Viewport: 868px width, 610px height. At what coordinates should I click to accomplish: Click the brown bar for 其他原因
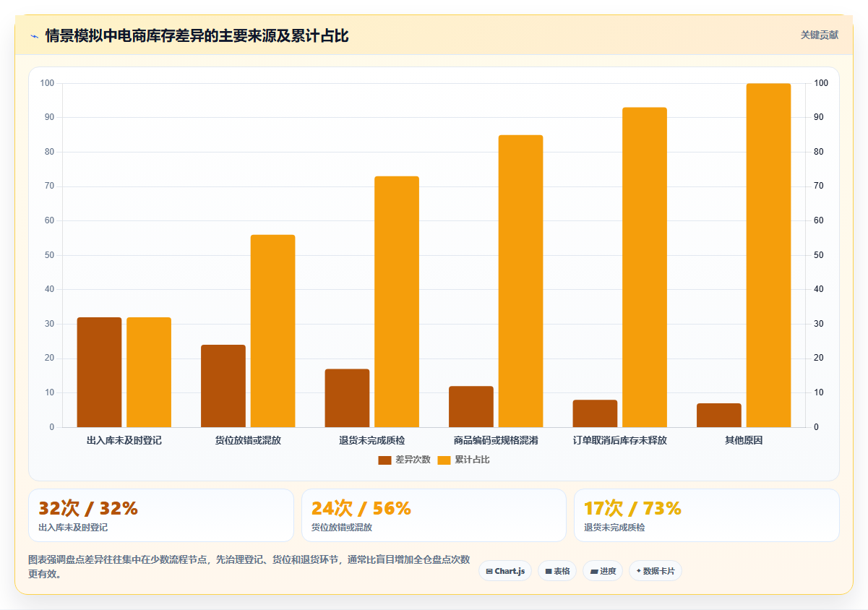[x=719, y=416]
